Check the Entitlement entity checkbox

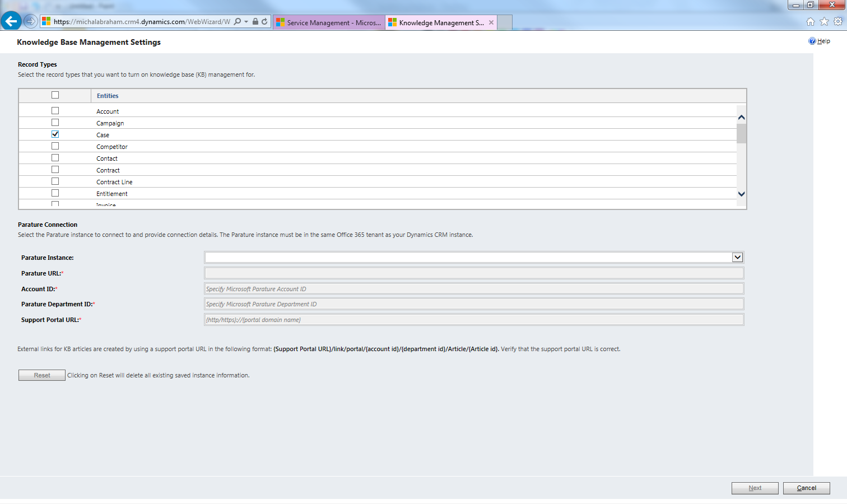[x=55, y=193]
